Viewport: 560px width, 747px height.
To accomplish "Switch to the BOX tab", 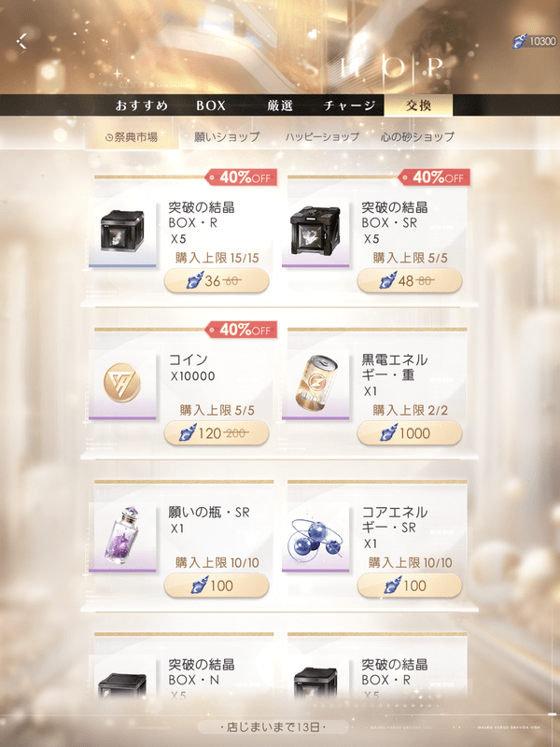I will (x=211, y=106).
